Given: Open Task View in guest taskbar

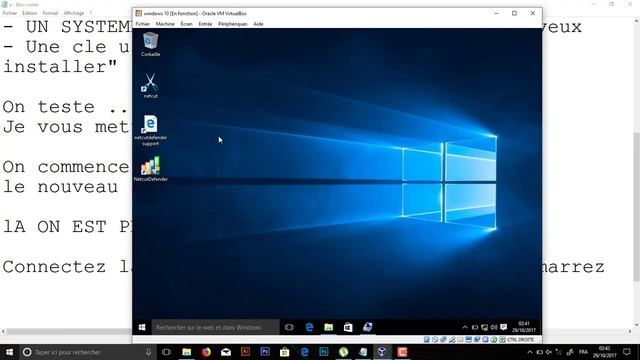Looking at the screenshot, I should click(289, 327).
